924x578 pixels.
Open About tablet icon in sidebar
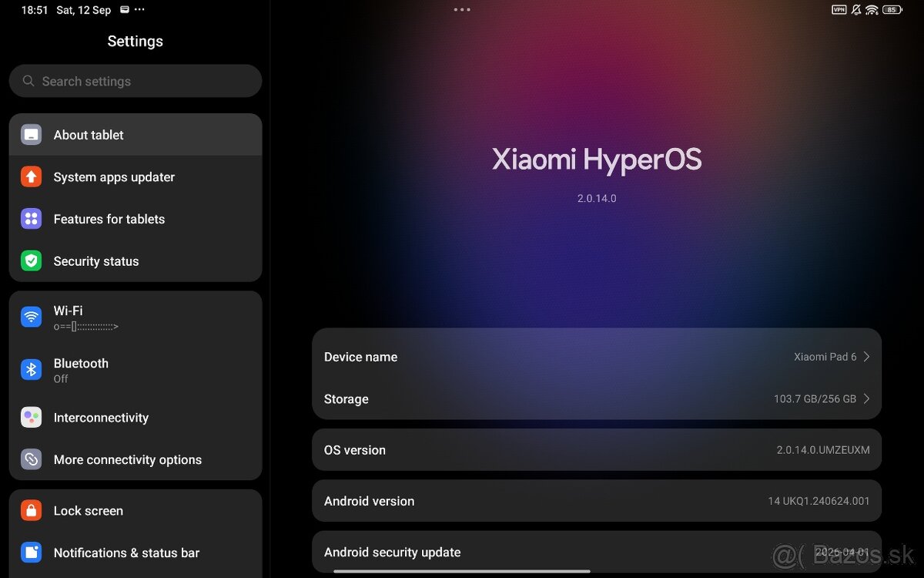(31, 135)
